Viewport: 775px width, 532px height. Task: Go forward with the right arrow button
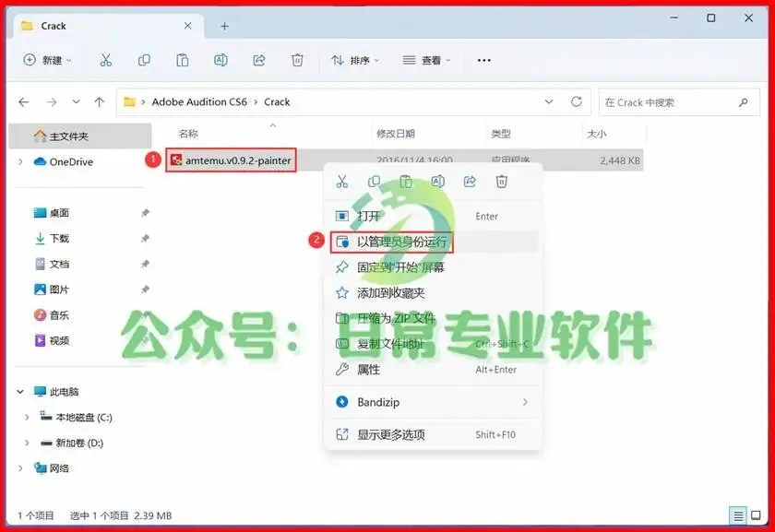[52, 102]
